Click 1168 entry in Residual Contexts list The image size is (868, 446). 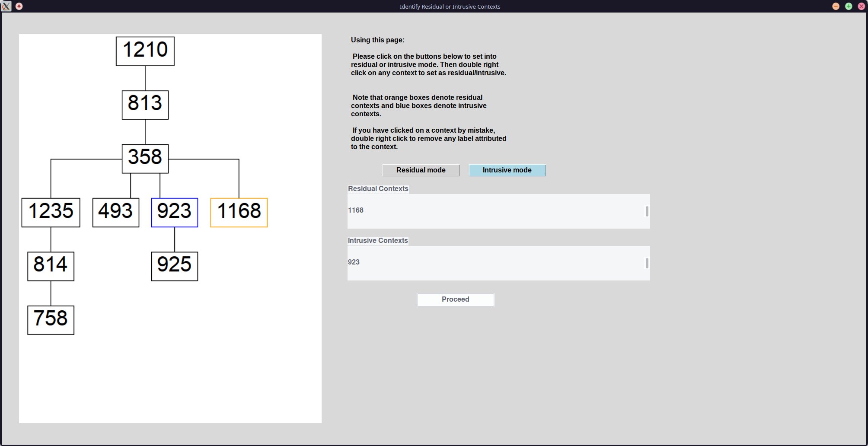coord(356,210)
